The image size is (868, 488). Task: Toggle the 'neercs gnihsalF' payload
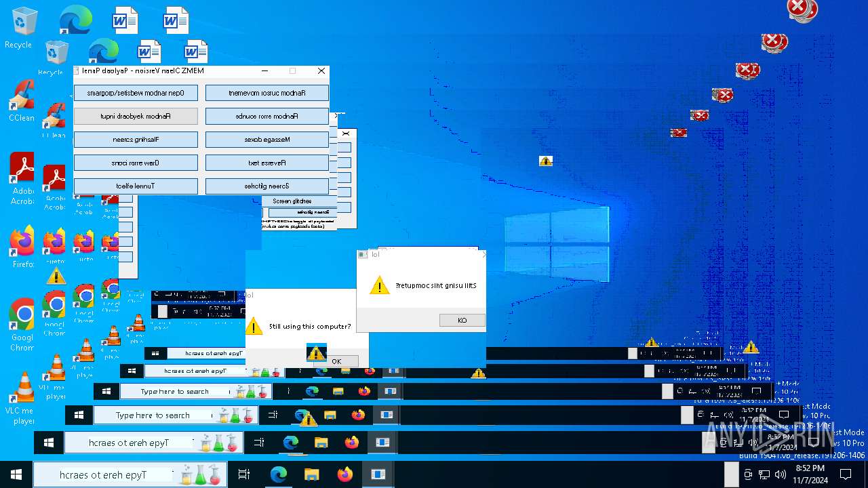click(x=136, y=140)
